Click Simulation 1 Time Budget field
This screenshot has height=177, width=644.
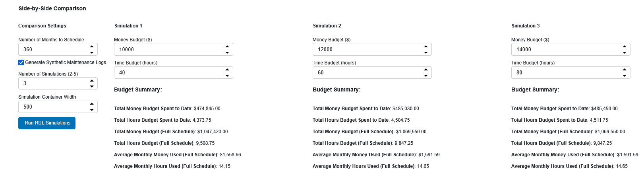pos(167,73)
